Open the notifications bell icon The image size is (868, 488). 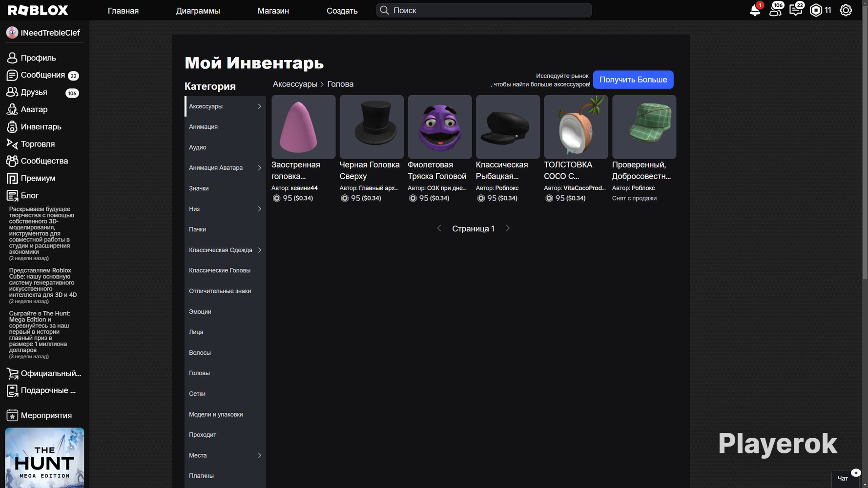click(755, 10)
